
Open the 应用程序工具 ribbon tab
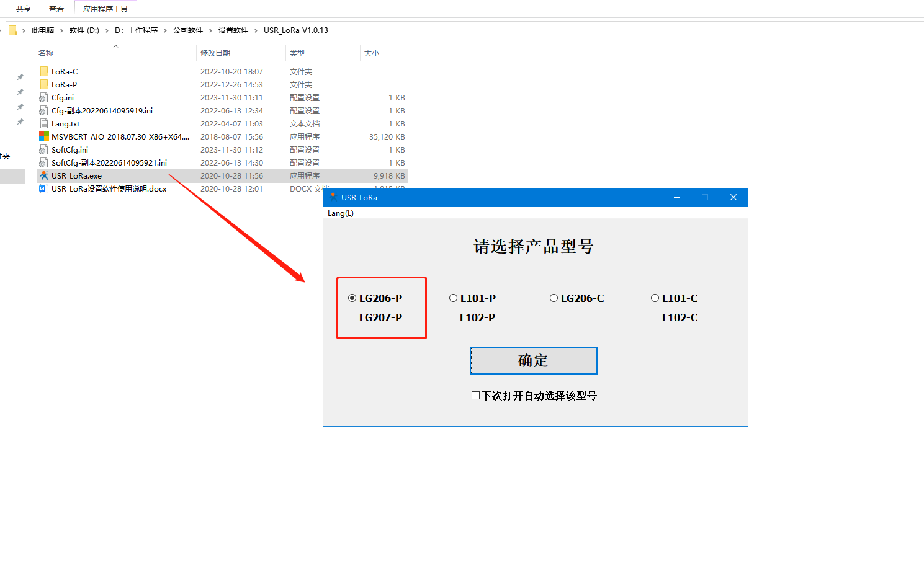point(105,9)
